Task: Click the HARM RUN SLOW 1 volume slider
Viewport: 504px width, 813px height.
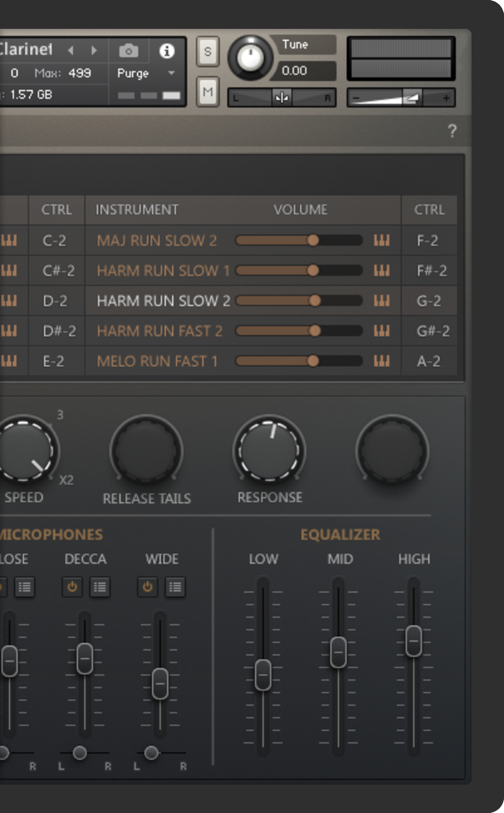Action: pos(298,271)
